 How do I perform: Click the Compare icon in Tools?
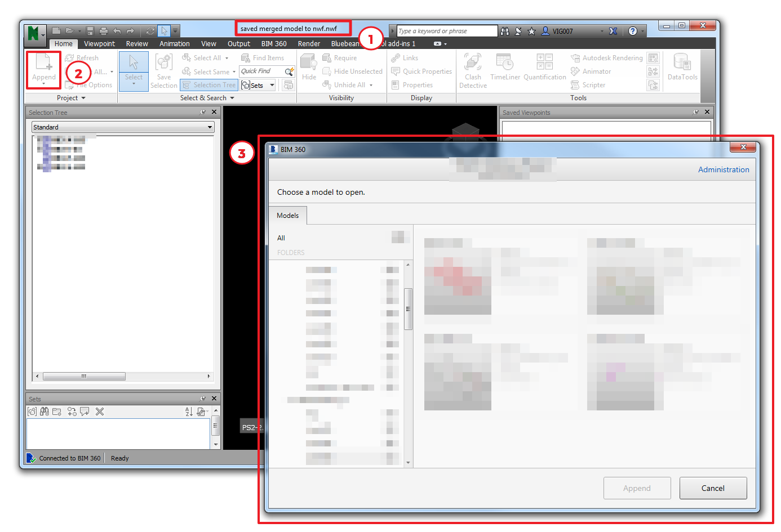(653, 85)
